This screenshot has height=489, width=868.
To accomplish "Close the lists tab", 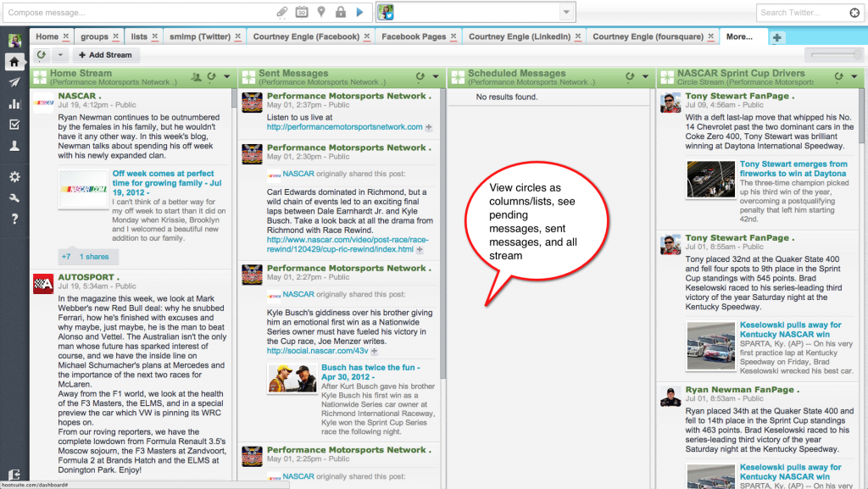I will pyautogui.click(x=154, y=36).
